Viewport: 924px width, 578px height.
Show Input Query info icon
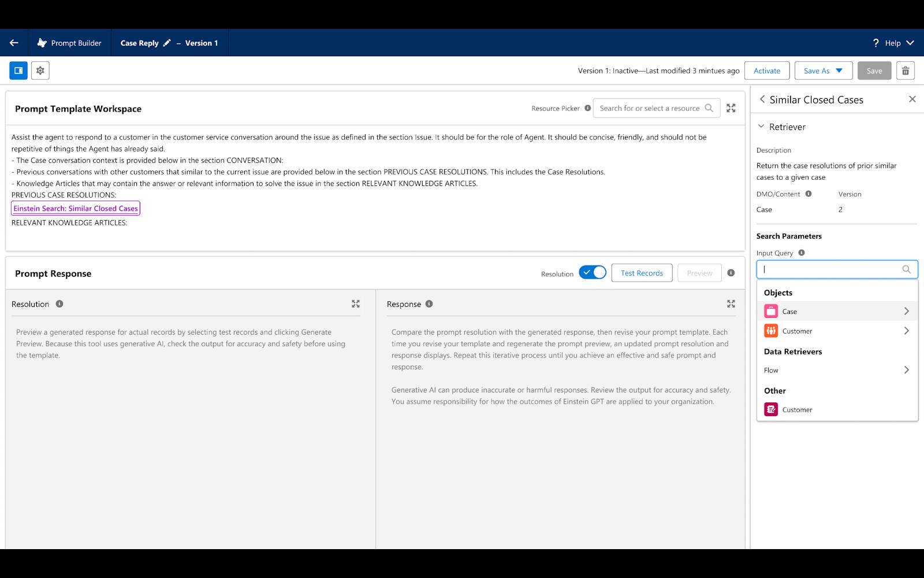click(802, 253)
